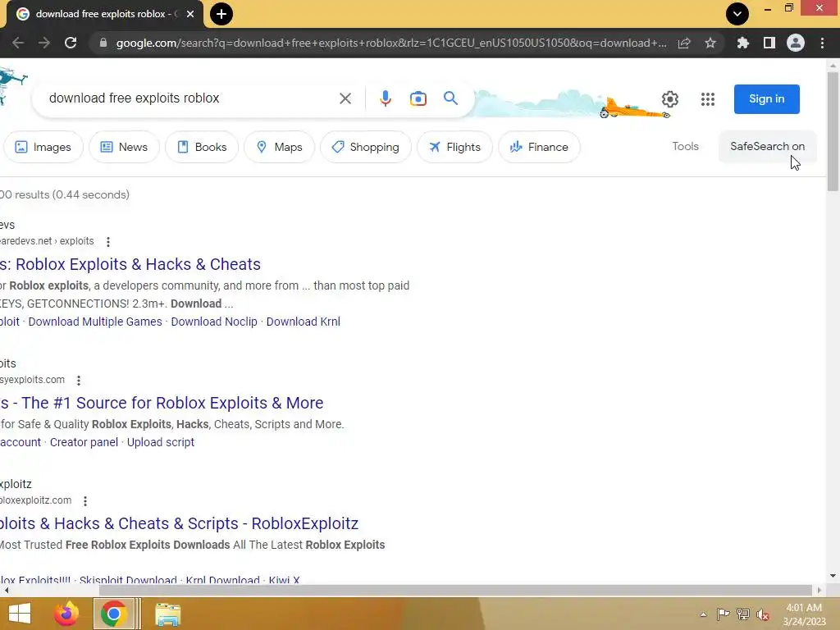The image size is (840, 630).
Task: Open the Creator panel sitelink
Action: [x=84, y=442]
